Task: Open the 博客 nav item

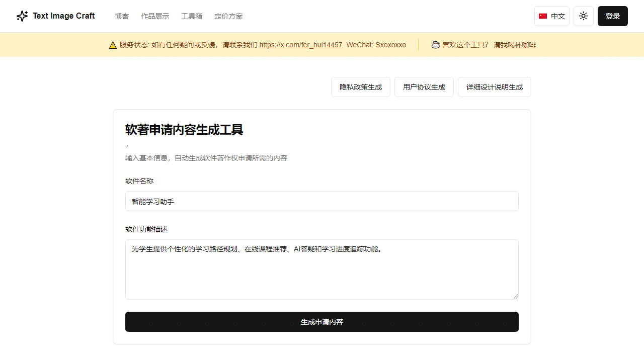Action: [122, 16]
